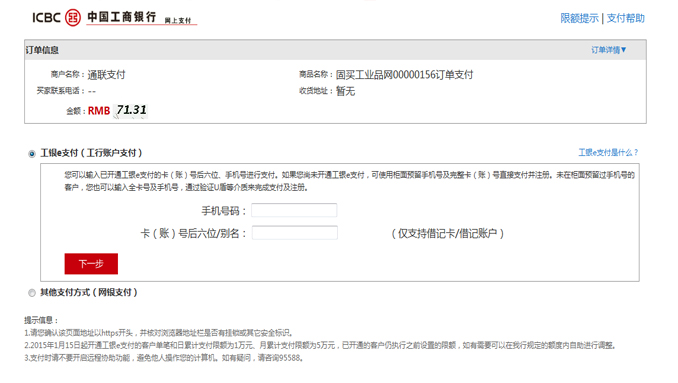This screenshot has width=678, height=383.
Task: Select the 工银e支付 radio button
Action: pos(32,154)
